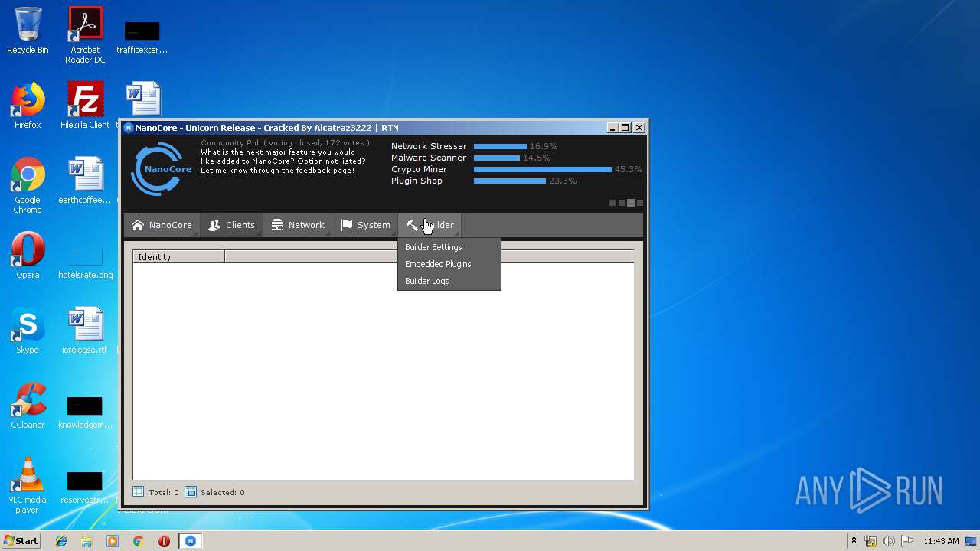Select the reservedtr desktop file
The image size is (980, 551).
point(85,487)
